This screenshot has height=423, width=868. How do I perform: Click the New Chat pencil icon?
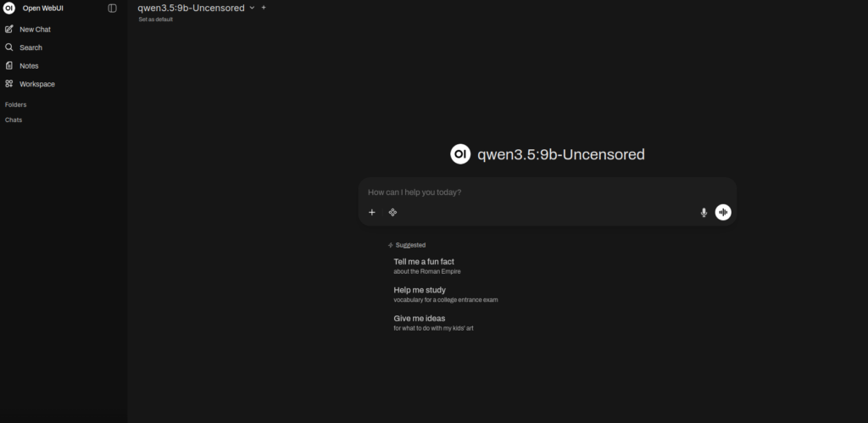click(x=8, y=29)
